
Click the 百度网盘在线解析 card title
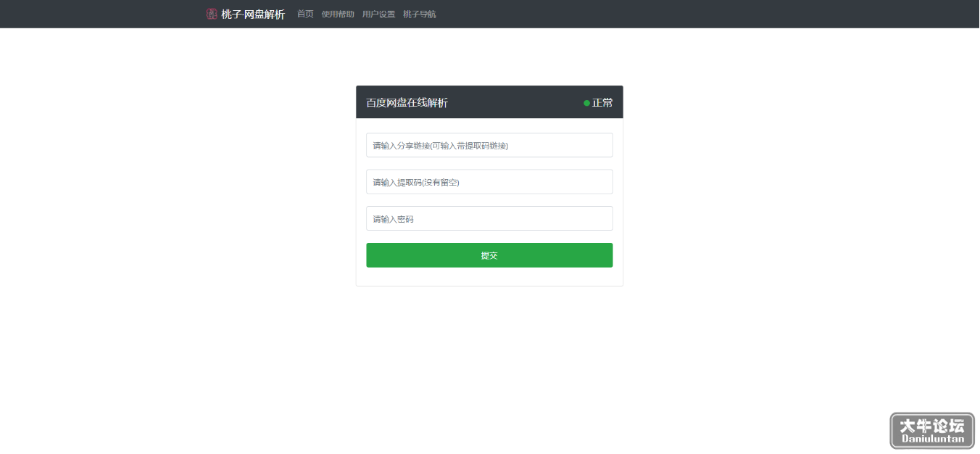tap(407, 103)
